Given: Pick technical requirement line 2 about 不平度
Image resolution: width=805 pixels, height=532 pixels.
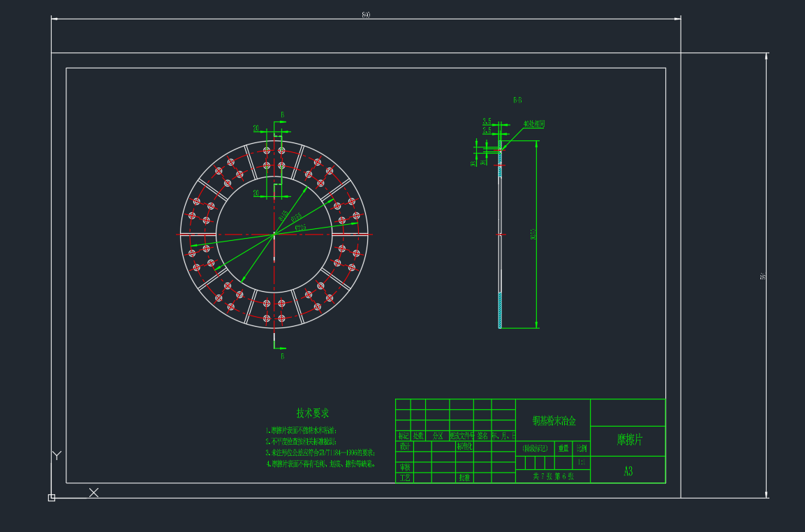Looking at the screenshot, I should point(301,442).
